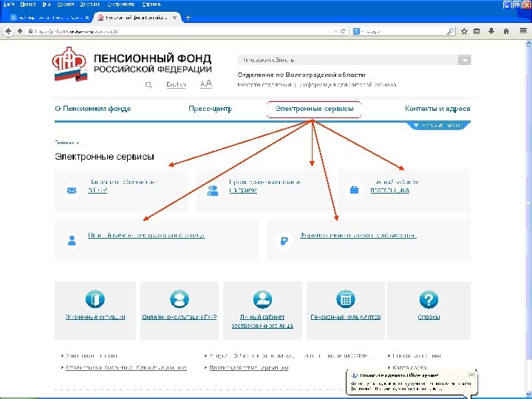Reload the page with the refresh icon
Image resolution: width=532 pixels, height=399 pixels.
(x=343, y=31)
